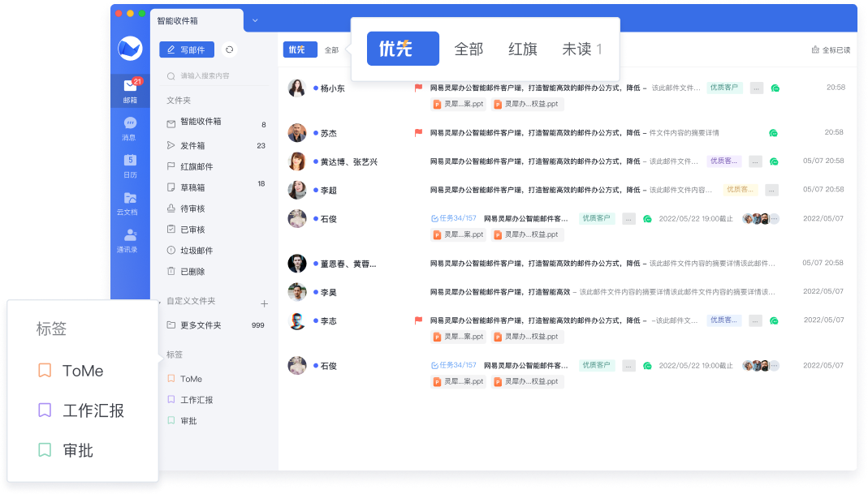868x494 pixels.
Task: Click the 请输入搜索内容 search field
Action: point(215,76)
